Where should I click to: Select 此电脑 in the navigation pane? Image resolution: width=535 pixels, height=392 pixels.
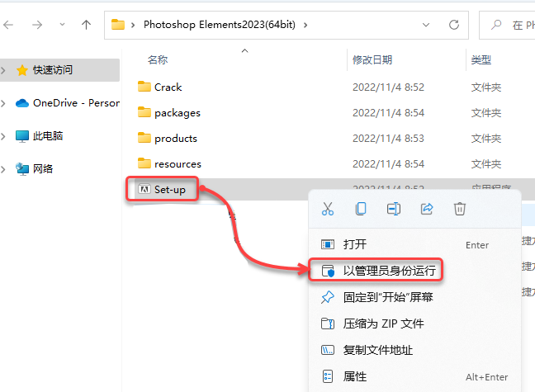(x=48, y=136)
